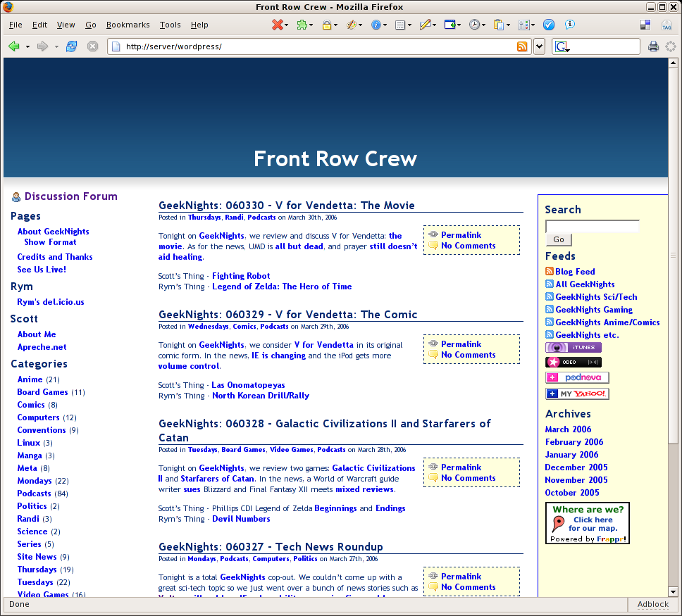Open the Blog Feed link

[x=575, y=271]
